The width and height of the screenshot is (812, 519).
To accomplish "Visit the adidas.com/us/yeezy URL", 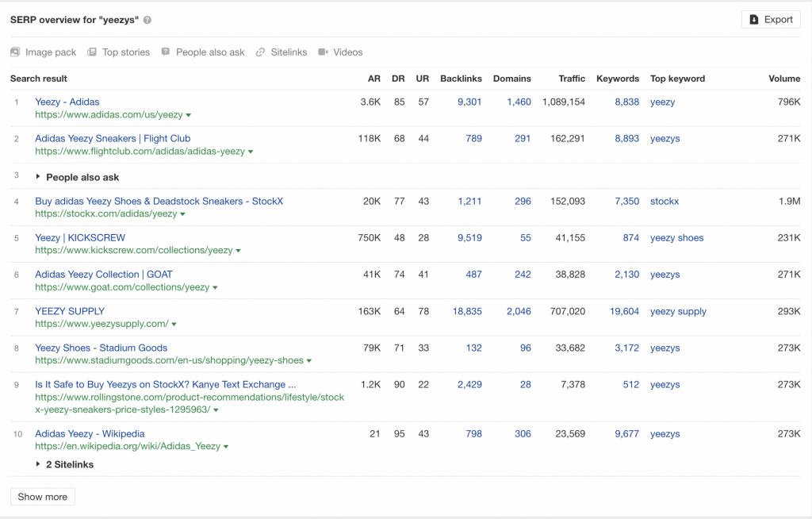I will pos(109,114).
